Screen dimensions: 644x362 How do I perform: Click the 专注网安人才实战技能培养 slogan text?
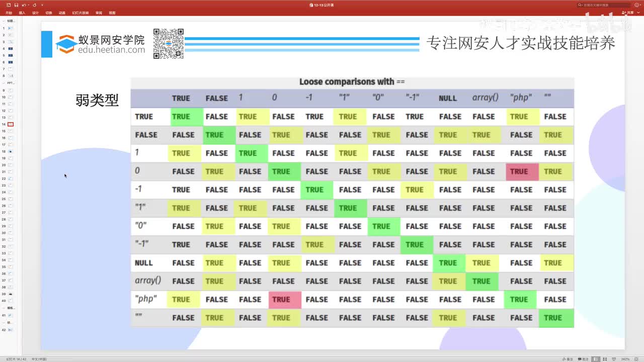pyautogui.click(x=521, y=43)
